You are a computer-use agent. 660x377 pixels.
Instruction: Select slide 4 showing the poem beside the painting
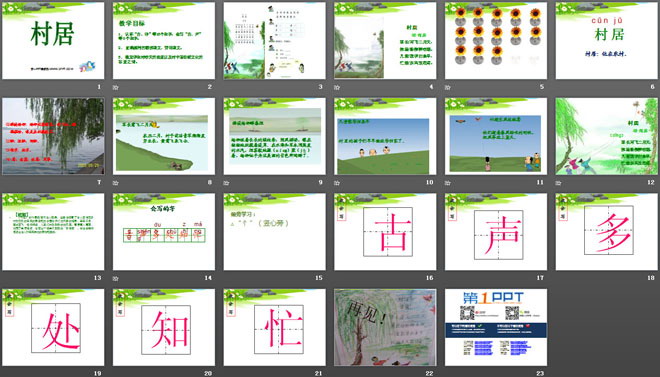(385, 41)
